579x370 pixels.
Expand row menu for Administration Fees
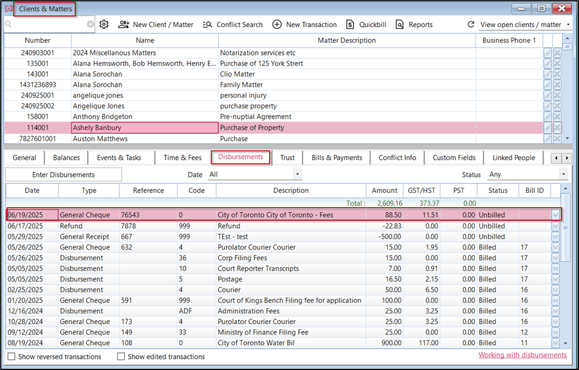click(555, 311)
